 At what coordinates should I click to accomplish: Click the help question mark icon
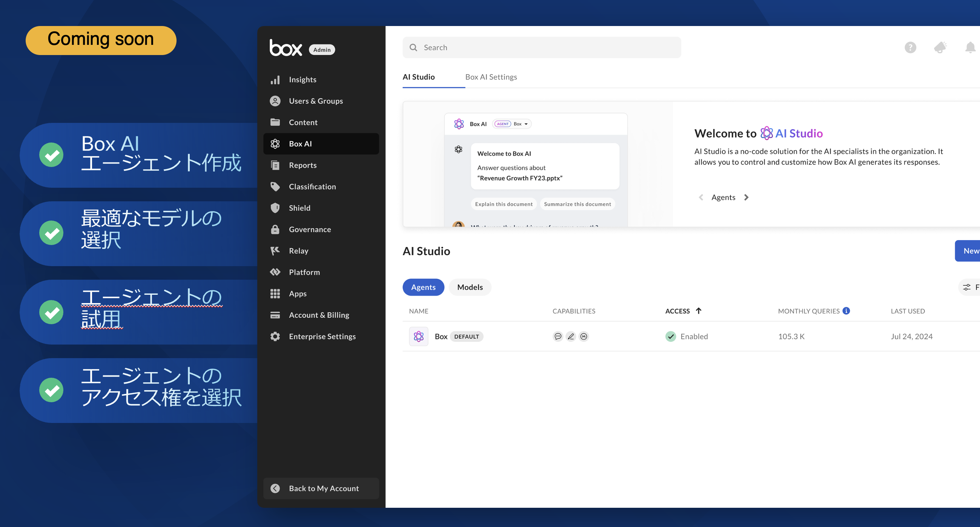point(910,47)
